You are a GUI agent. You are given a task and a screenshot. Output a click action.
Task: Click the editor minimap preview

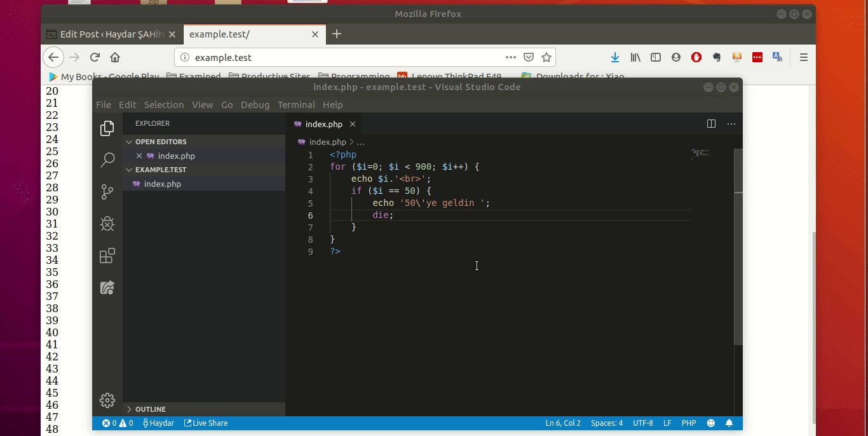click(x=700, y=153)
